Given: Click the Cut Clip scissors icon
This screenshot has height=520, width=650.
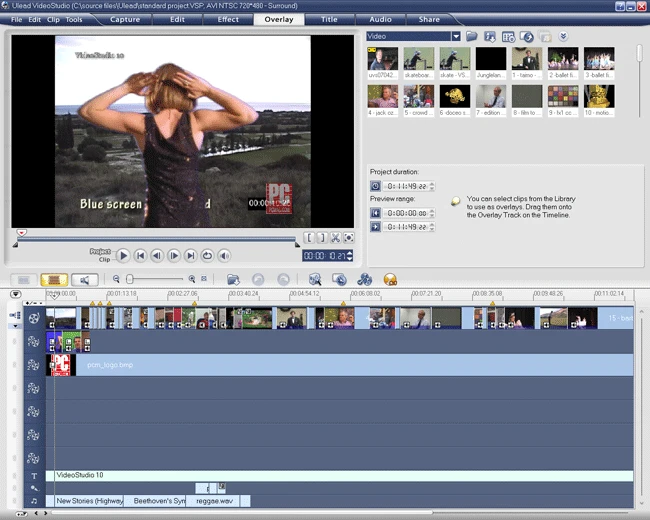Looking at the screenshot, I should pos(336,238).
